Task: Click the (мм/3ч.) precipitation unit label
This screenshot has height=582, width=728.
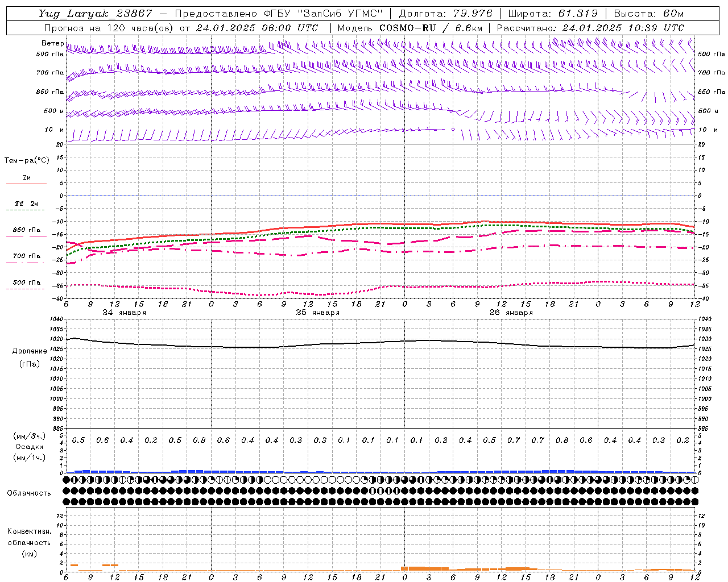Action: (30, 436)
